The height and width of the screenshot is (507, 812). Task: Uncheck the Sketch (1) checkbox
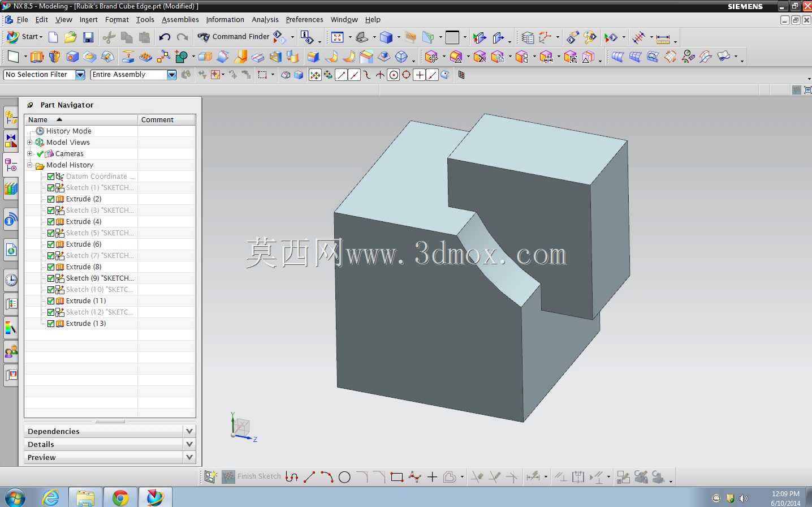(x=51, y=188)
